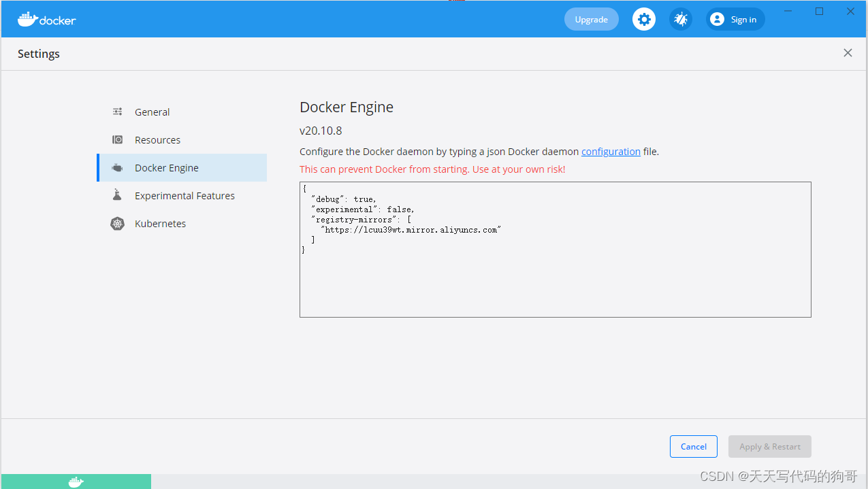Click the Apply & Restart button
This screenshot has width=868, height=489.
pos(770,446)
